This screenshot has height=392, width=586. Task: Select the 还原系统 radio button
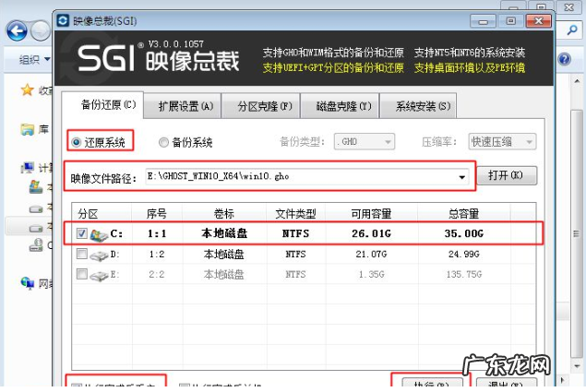(x=76, y=142)
